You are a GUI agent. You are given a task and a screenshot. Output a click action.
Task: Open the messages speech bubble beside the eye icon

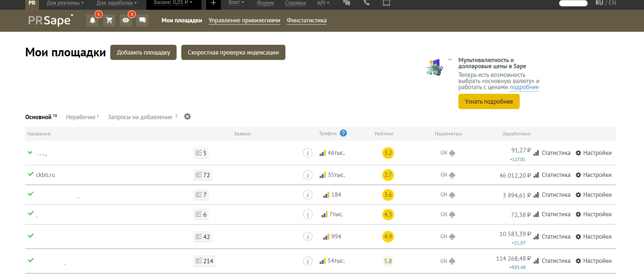click(142, 20)
